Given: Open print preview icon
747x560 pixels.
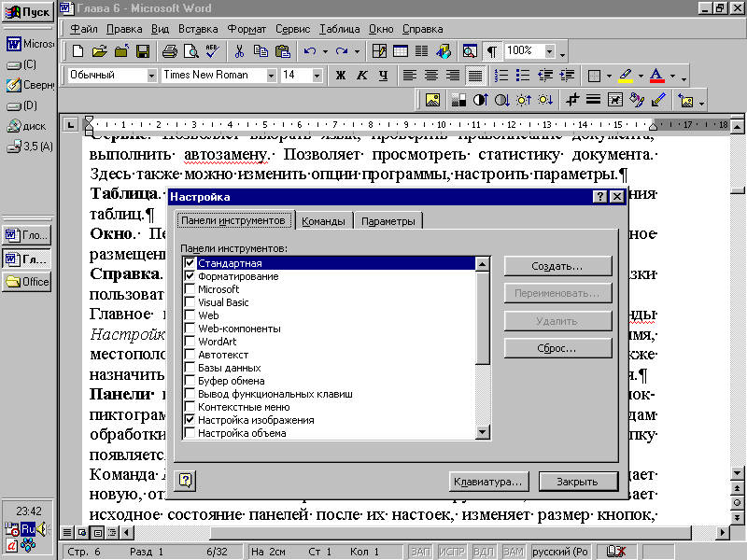Looking at the screenshot, I should pos(191,51).
